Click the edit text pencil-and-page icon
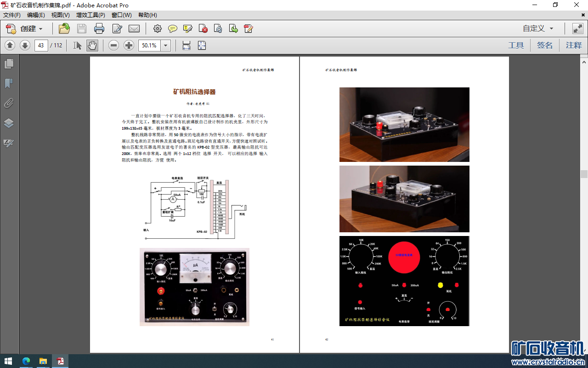 [x=117, y=29]
